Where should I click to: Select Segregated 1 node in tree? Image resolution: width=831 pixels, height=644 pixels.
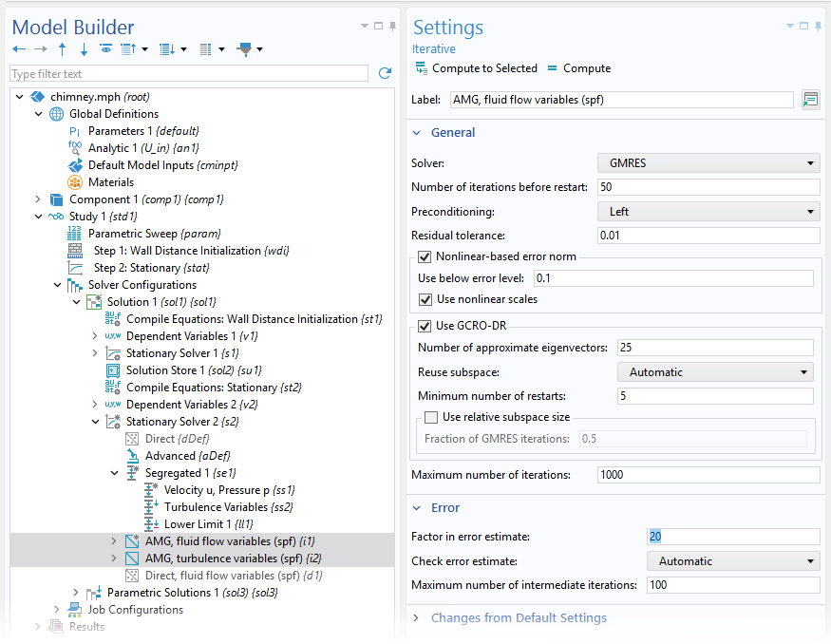(x=177, y=473)
